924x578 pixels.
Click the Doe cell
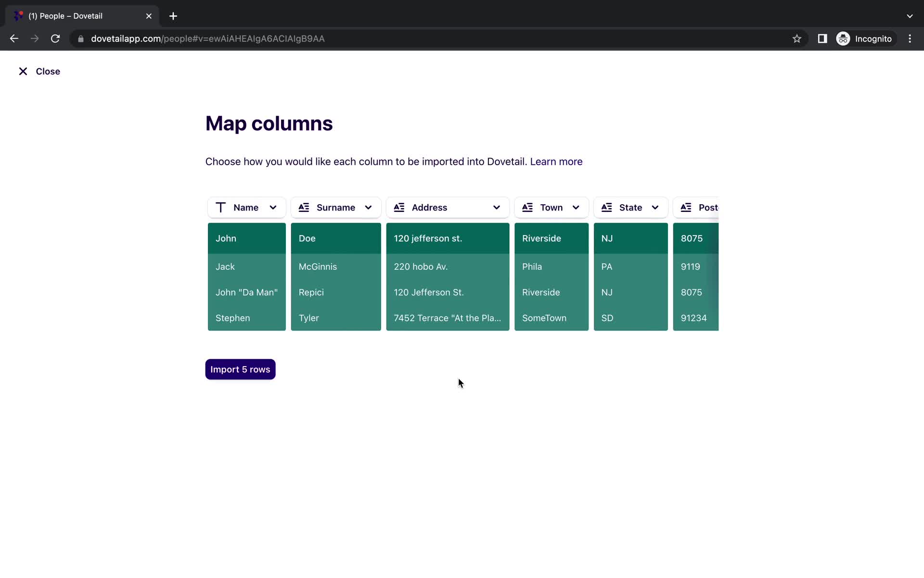[336, 238]
